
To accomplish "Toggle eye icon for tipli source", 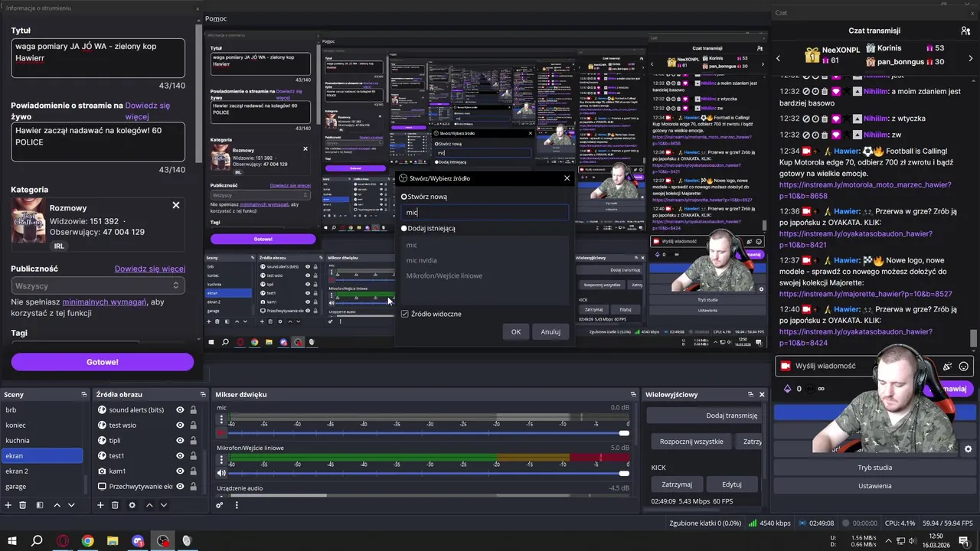I will [180, 441].
